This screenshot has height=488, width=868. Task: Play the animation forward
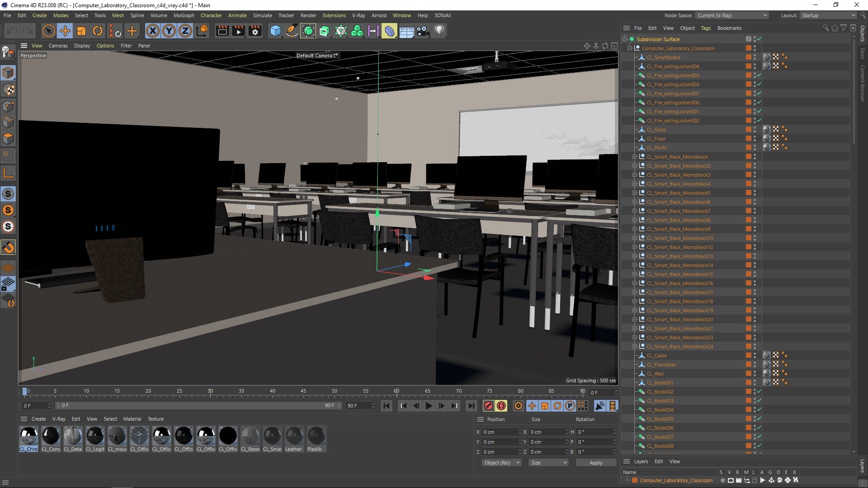point(429,406)
